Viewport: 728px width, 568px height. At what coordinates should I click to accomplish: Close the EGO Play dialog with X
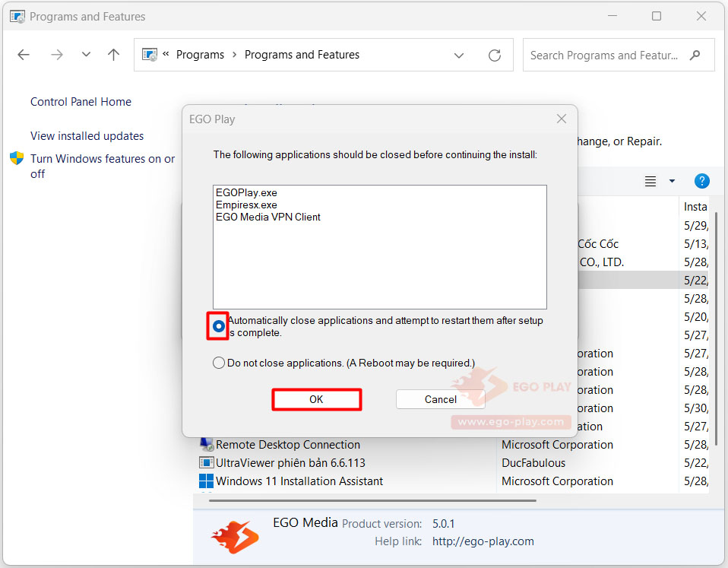562,119
